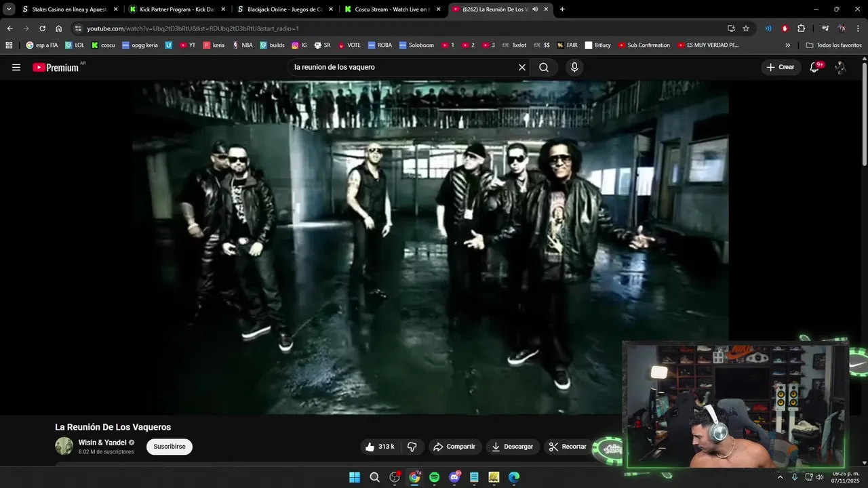
Task: Go back in browser history
Action: click(x=9, y=28)
